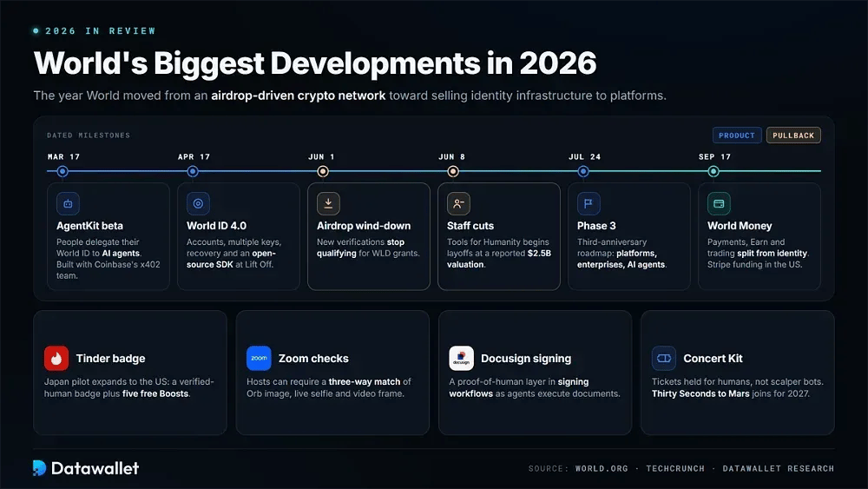The height and width of the screenshot is (489, 868).
Task: Click the Airdrop wind-down download icon
Action: coord(328,204)
